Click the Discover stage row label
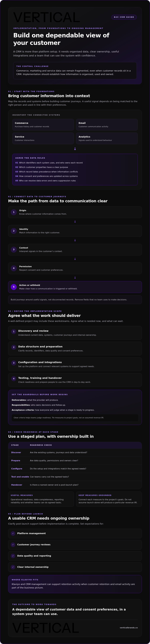This screenshot has height=644, width=150. point(16,453)
